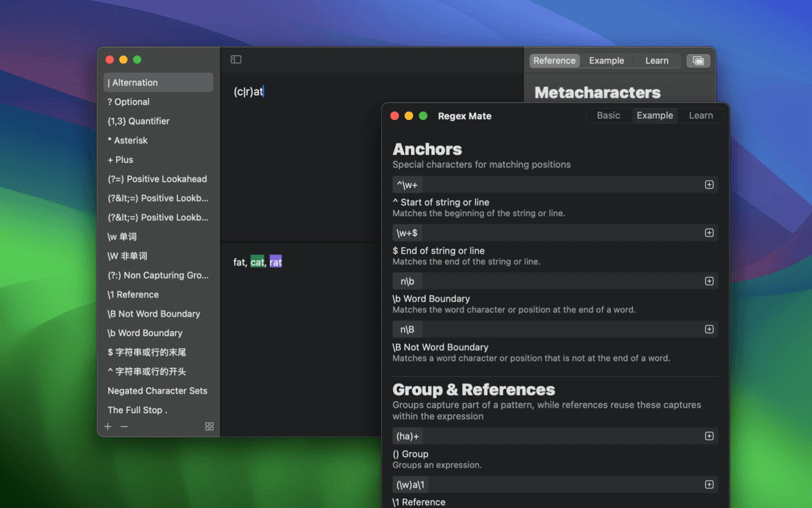This screenshot has width=812, height=508.
Task: Select the Example tab in the Regex Mate window
Action: pyautogui.click(x=655, y=116)
